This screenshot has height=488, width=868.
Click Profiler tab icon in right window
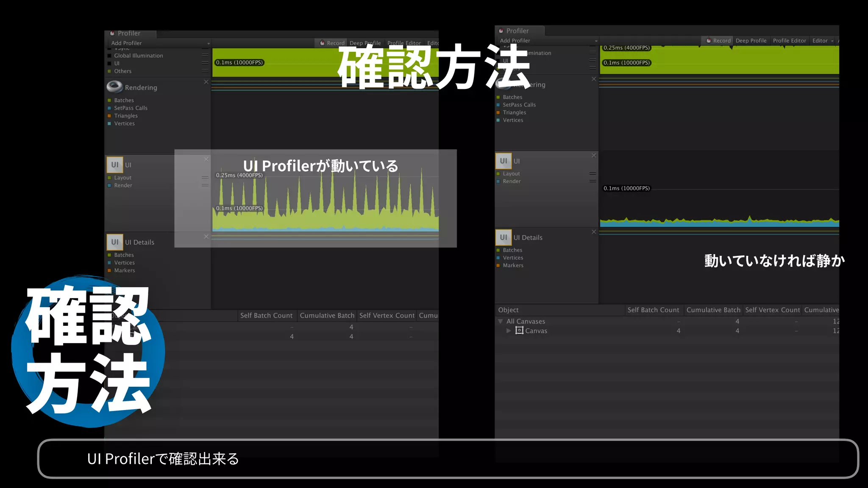(501, 30)
